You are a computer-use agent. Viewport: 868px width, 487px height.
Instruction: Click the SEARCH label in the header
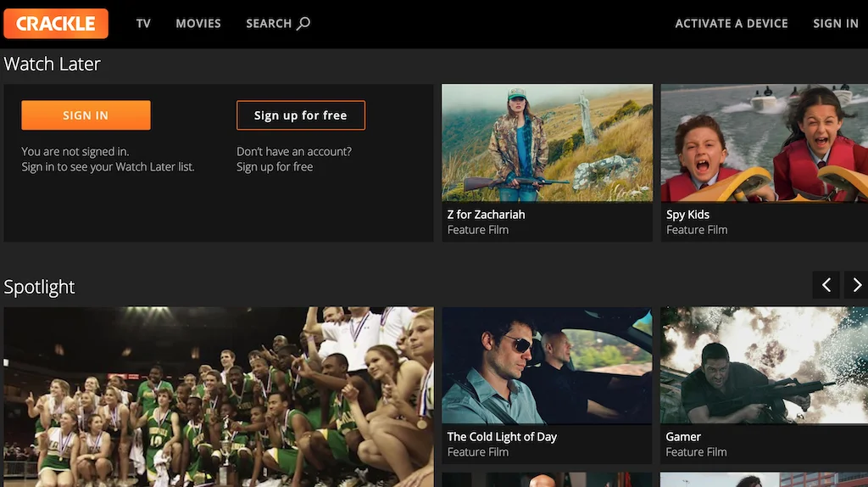(269, 23)
